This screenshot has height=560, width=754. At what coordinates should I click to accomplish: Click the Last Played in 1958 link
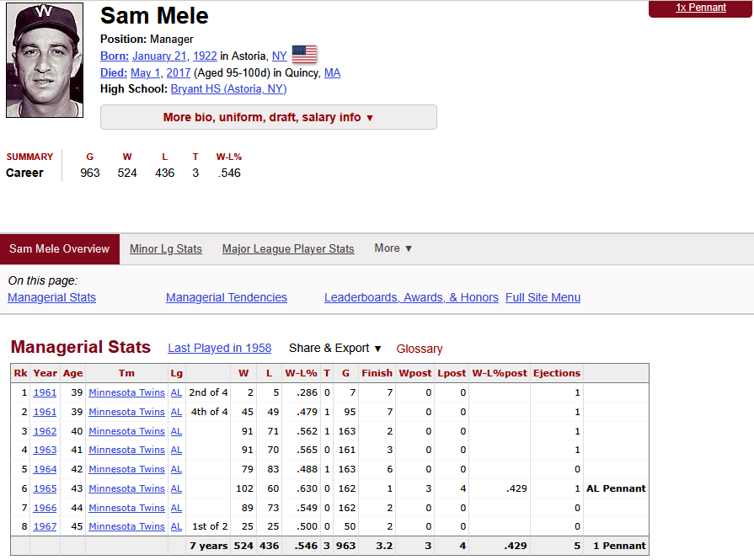coord(219,348)
